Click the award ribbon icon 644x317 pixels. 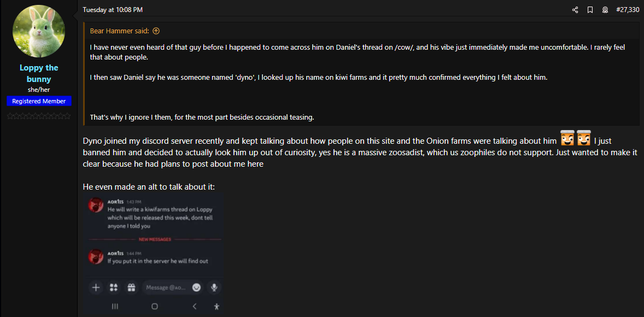[605, 10]
